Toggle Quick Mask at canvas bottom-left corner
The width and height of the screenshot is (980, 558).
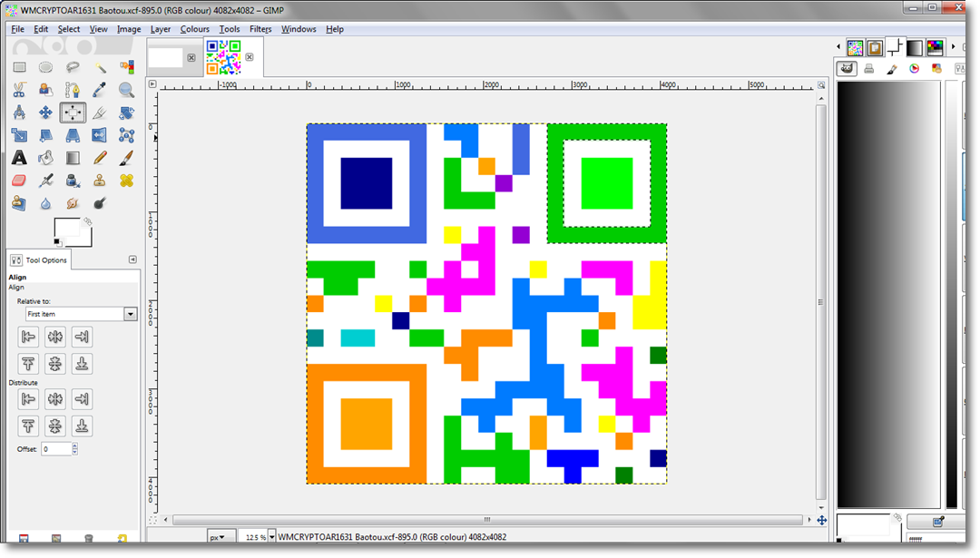152,520
